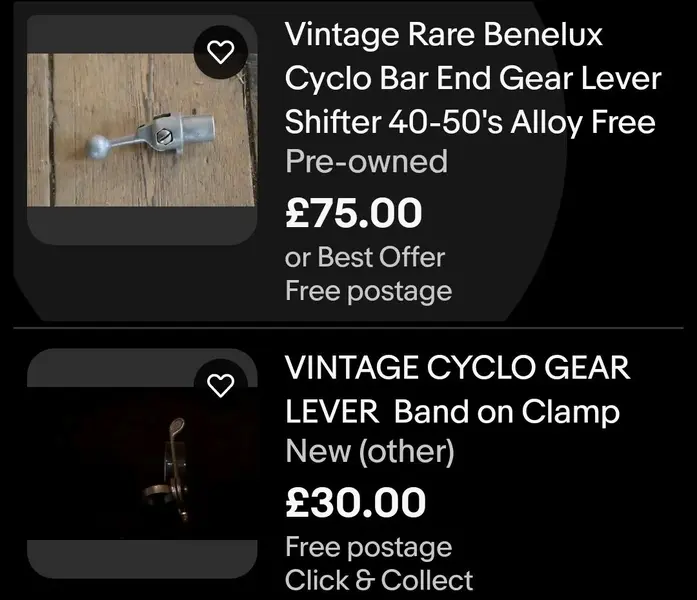
Task: Click the round ball knob of the pictured shifter
Action: 97,146
